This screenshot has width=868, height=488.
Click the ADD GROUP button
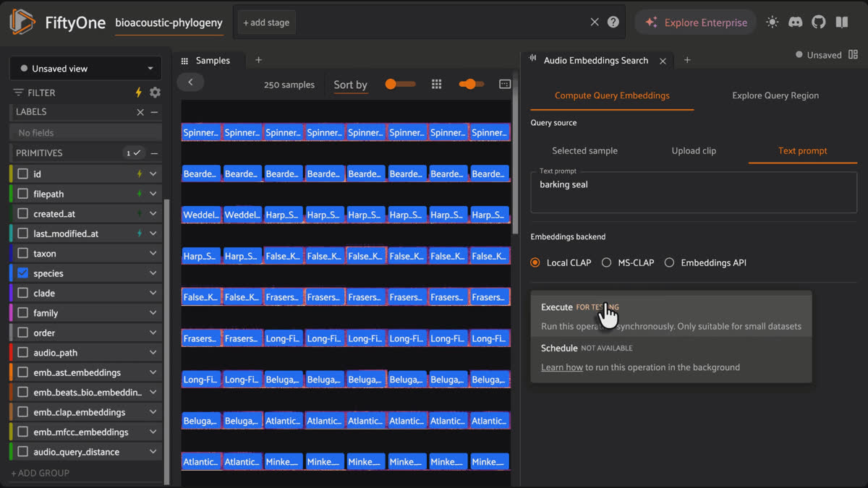pyautogui.click(x=41, y=473)
